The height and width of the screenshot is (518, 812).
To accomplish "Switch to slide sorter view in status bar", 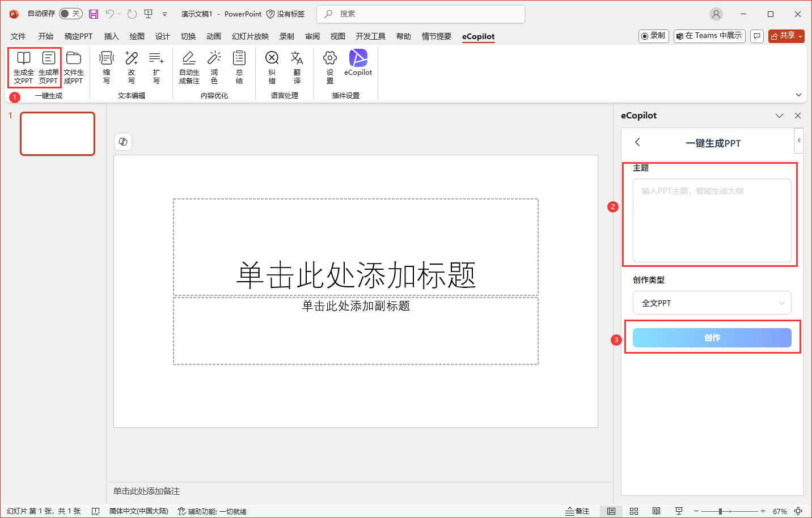I will coord(634,511).
